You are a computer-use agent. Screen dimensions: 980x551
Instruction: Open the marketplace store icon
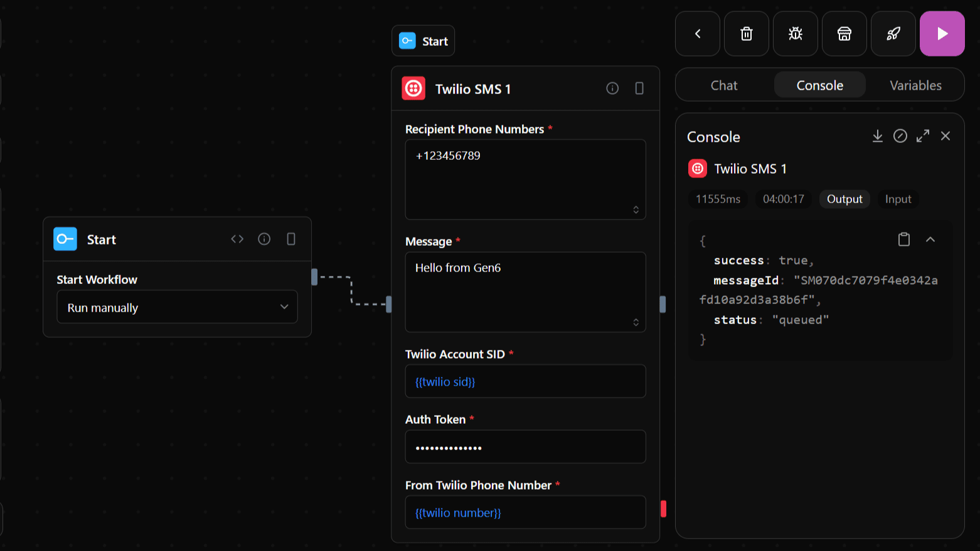[844, 34]
